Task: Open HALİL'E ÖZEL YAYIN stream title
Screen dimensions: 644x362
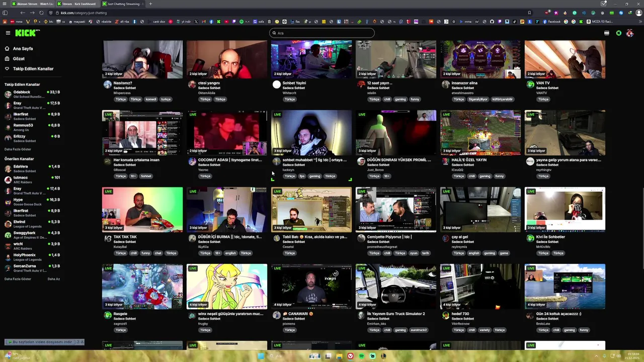Action: 469,160
